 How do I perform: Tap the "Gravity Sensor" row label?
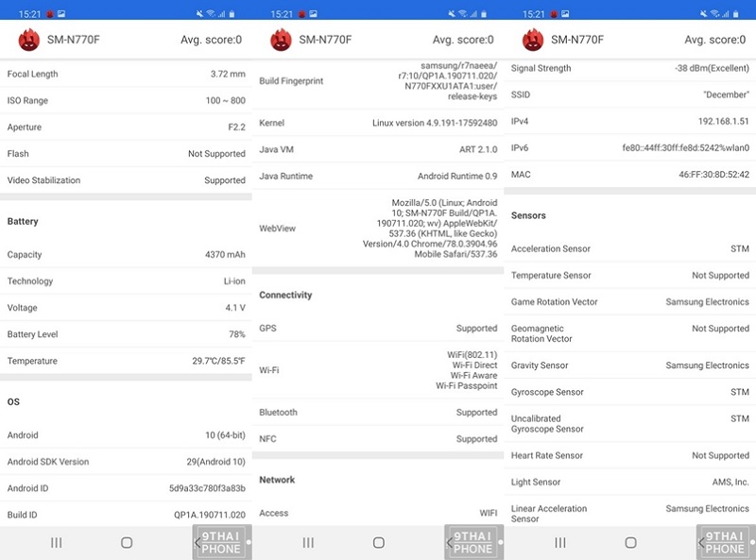click(540, 365)
